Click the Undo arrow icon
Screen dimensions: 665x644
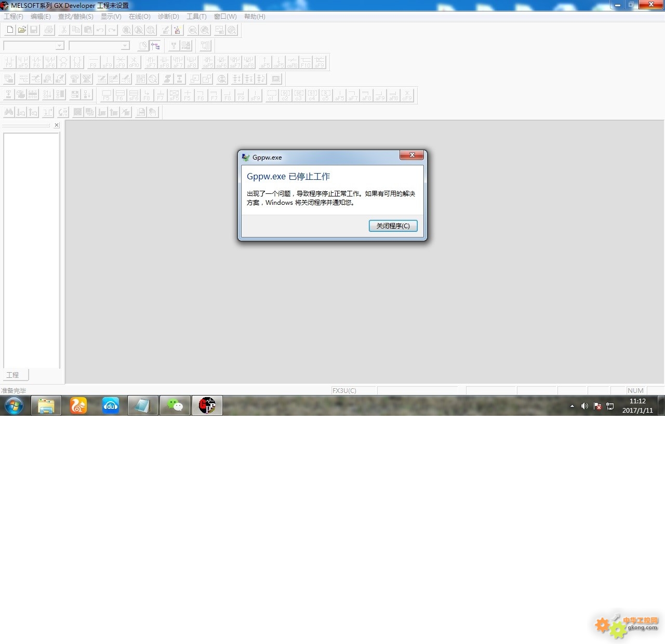tap(100, 30)
